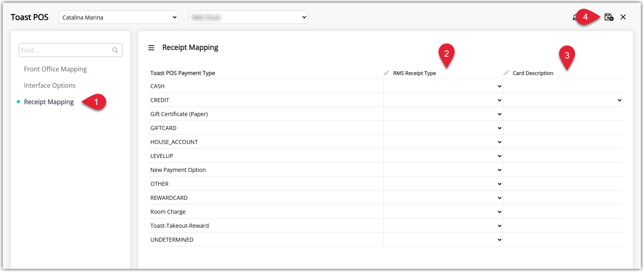Click the Receipt Mapping panel heading
Viewport: 644px width, 272px height.
[x=190, y=47]
